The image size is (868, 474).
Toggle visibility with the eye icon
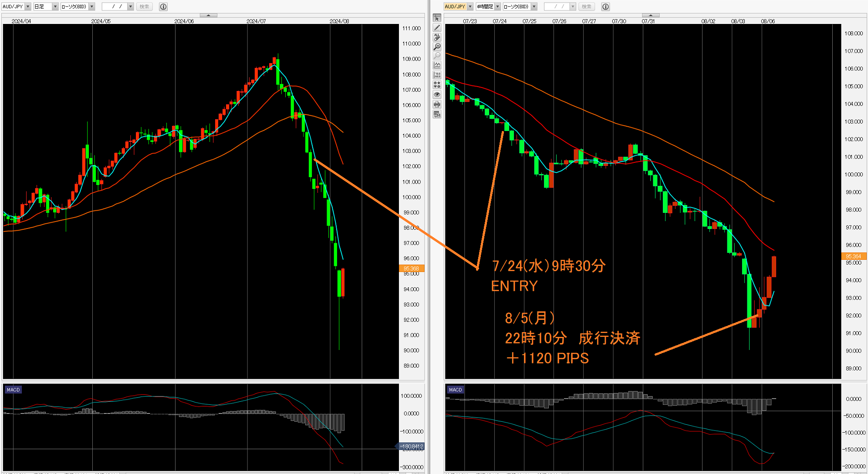point(437,94)
